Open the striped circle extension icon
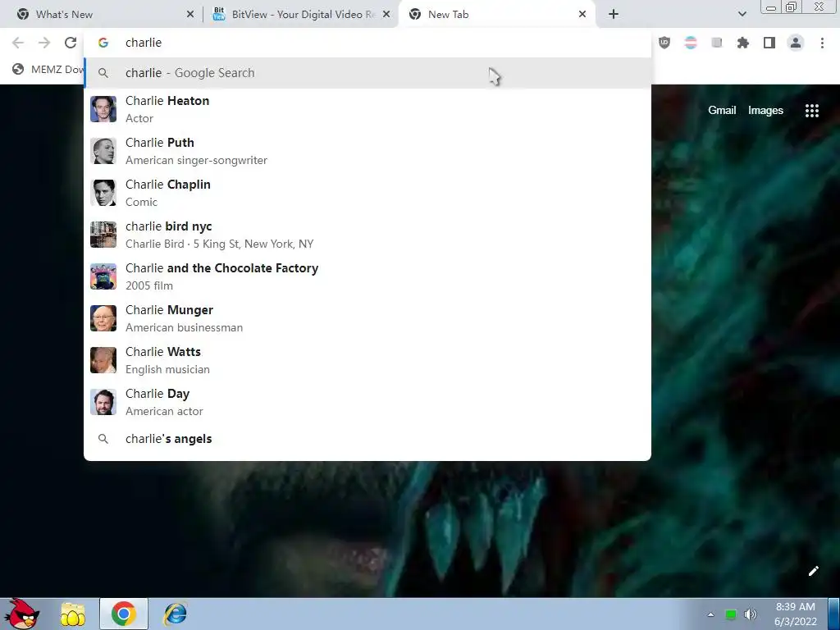The width and height of the screenshot is (840, 630). coord(691,43)
